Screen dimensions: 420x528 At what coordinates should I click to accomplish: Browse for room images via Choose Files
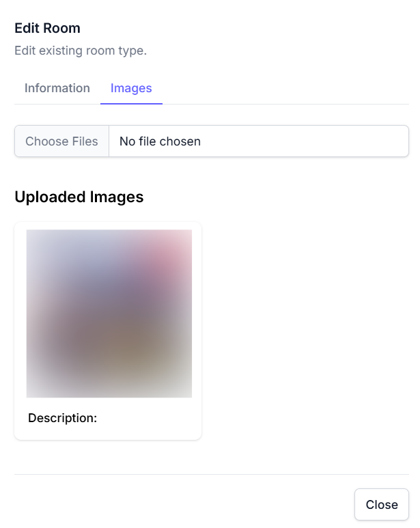61,141
